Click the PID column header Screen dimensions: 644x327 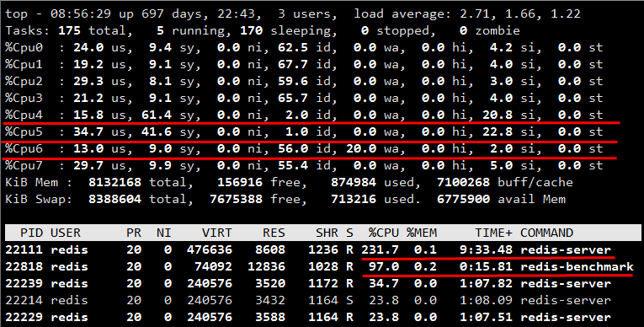(32, 233)
